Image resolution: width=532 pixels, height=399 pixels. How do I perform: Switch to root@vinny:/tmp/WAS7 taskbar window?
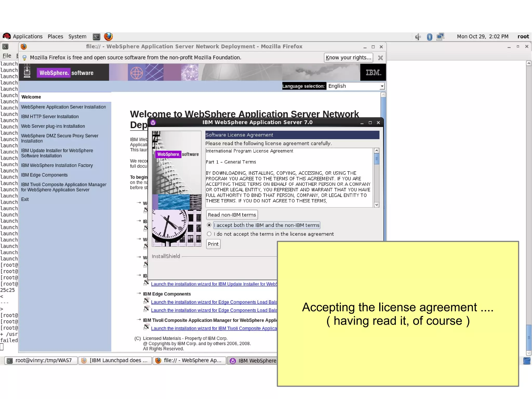41,361
